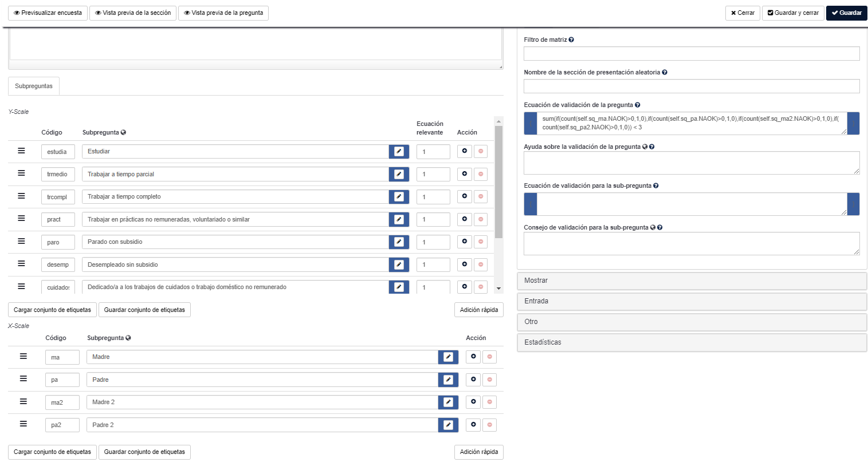Expand the Mostrar section
Viewport: 868px width, 470px height.
(x=692, y=281)
